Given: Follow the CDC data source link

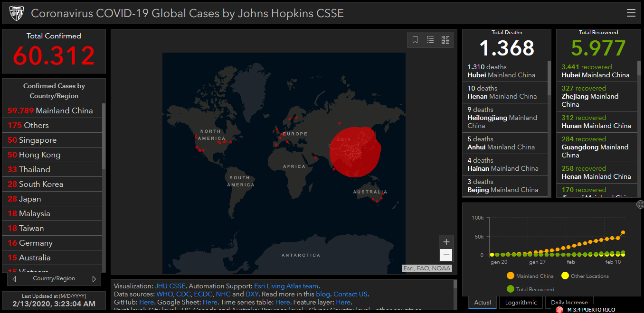Looking at the screenshot, I should pos(183,295).
